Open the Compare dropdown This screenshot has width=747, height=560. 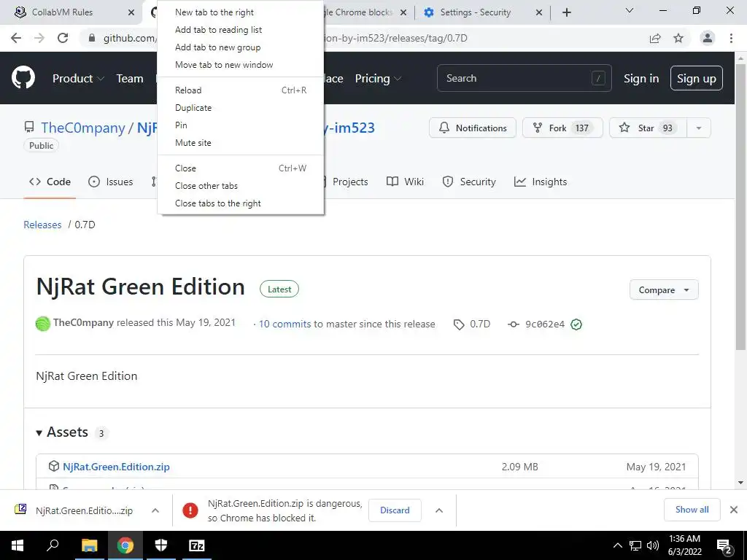[x=664, y=290]
